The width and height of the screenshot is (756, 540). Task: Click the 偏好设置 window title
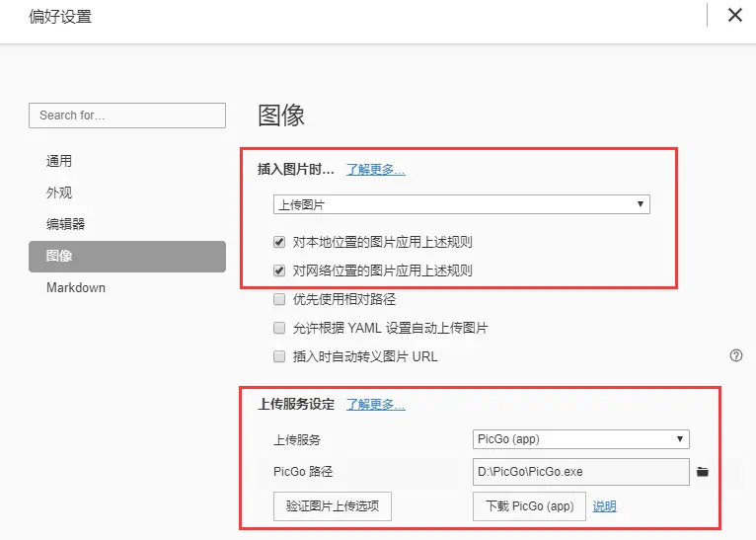(x=60, y=17)
